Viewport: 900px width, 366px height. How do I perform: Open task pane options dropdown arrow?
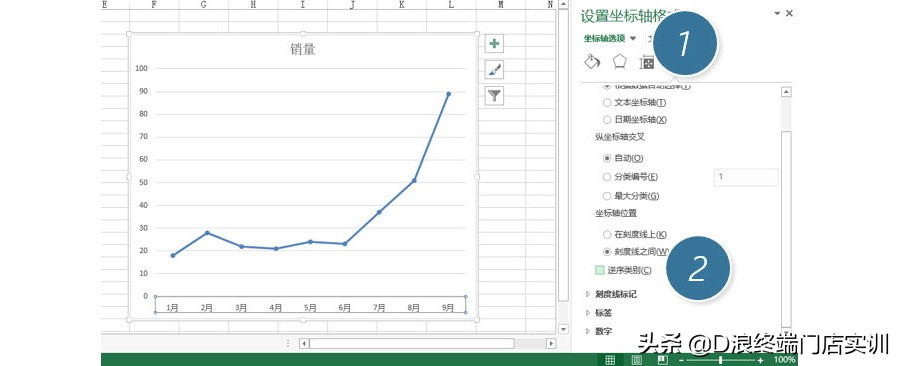click(777, 13)
